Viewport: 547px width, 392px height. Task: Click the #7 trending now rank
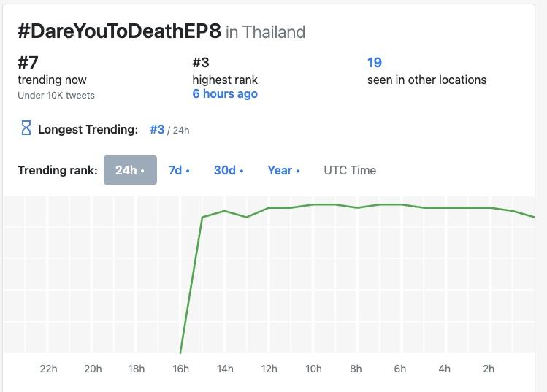28,63
